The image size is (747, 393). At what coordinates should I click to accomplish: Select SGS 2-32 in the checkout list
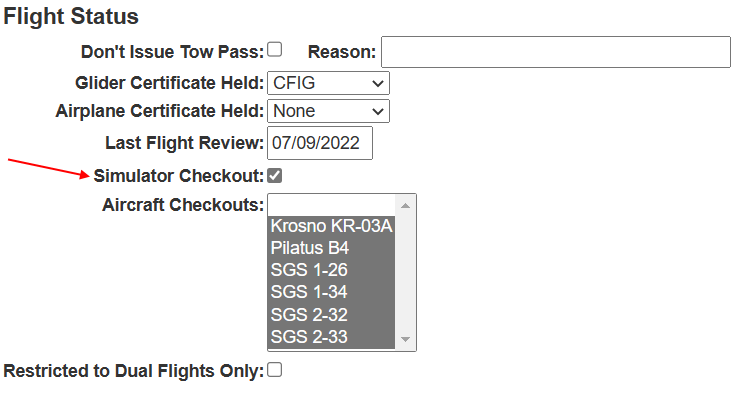tap(332, 314)
